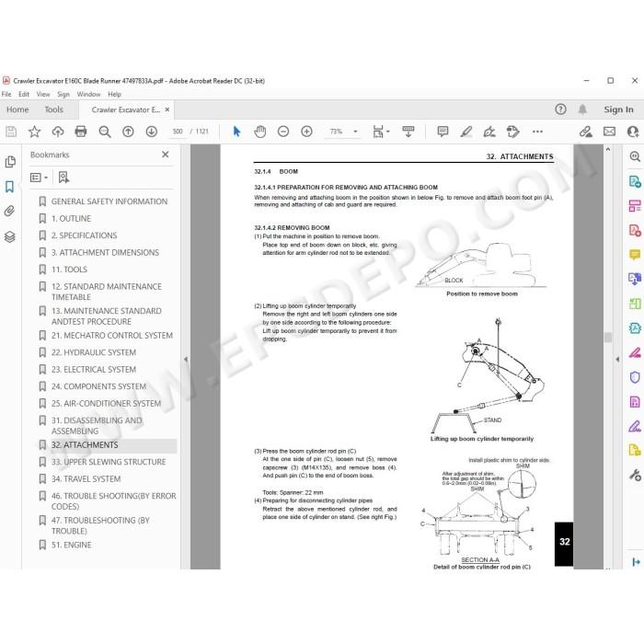Click the vertical scrollbar thumb

[608, 338]
